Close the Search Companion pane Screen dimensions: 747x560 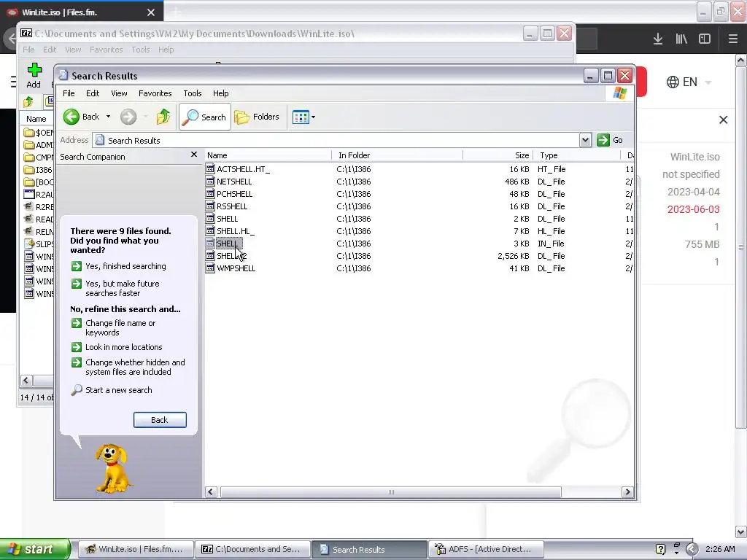pyautogui.click(x=193, y=155)
